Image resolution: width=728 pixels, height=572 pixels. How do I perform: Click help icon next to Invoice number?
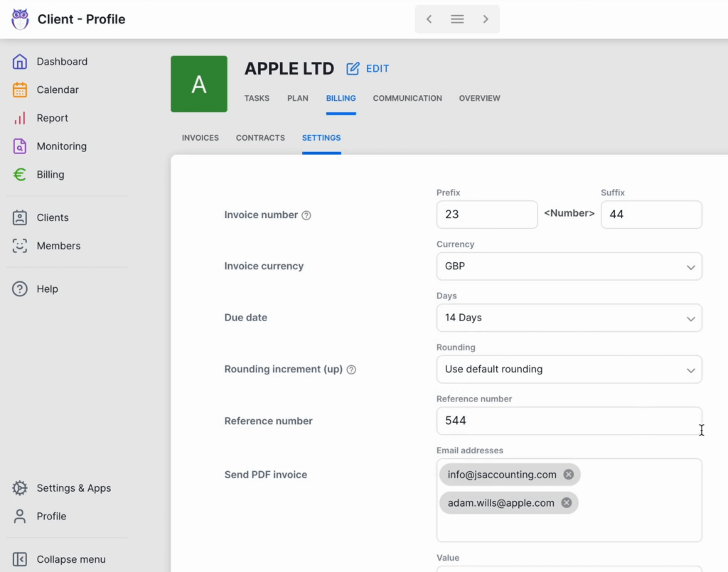(306, 215)
